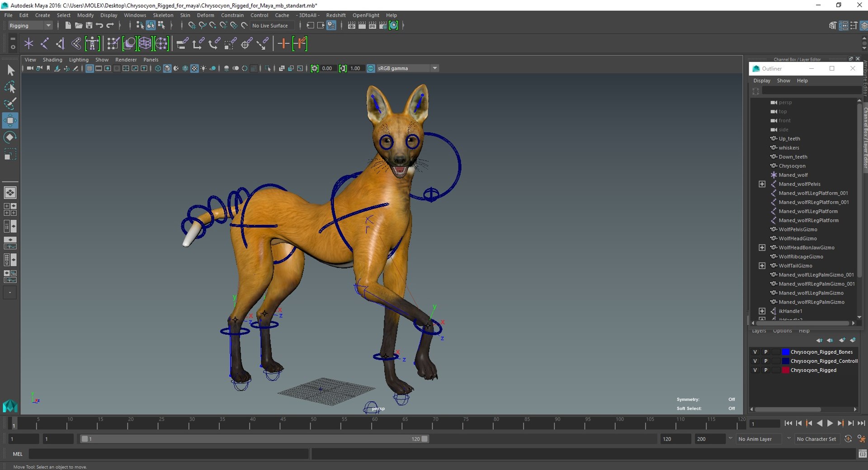Screen dimensions: 868x470
Task: Toggle visibility V of Chrysocyon_Rigged_Bones layer
Action: pos(755,352)
